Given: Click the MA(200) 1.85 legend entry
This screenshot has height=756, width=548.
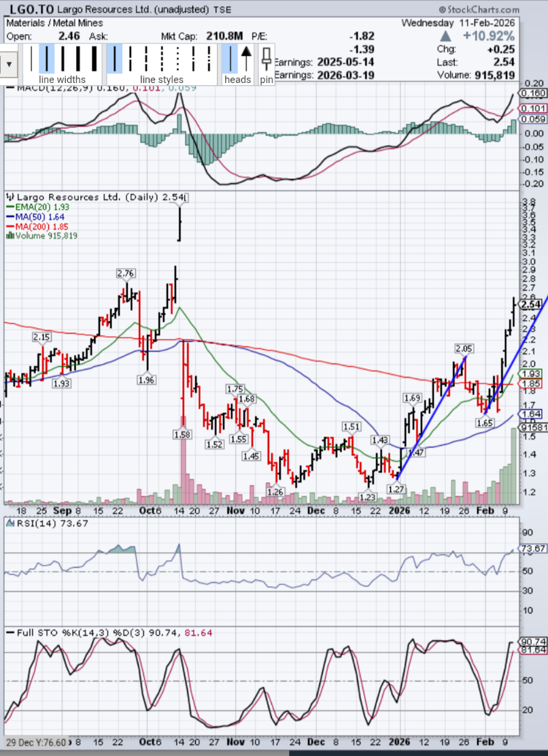Looking at the screenshot, I should click(x=37, y=227).
